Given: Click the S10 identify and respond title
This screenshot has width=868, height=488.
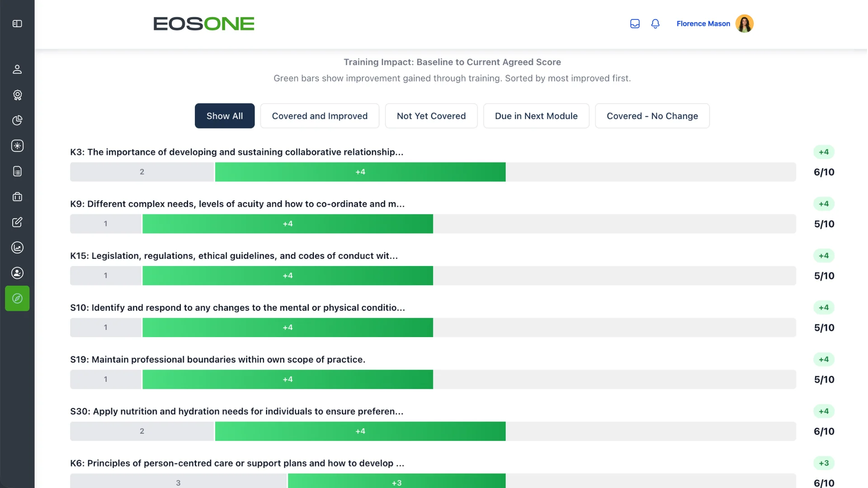Looking at the screenshot, I should pyautogui.click(x=237, y=308).
